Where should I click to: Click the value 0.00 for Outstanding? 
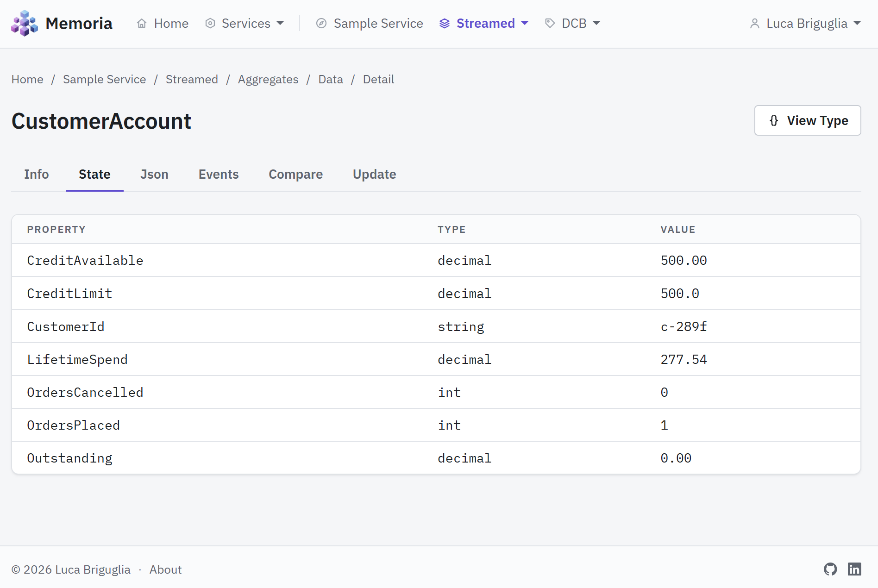[x=676, y=458]
